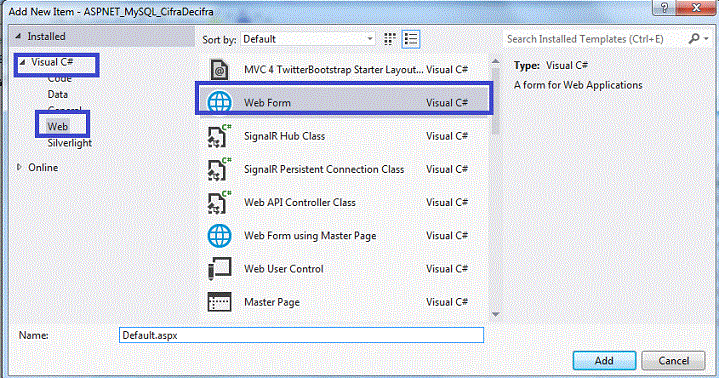The image size is (719, 378).
Task: Expand the Online tree node
Action: 19,167
